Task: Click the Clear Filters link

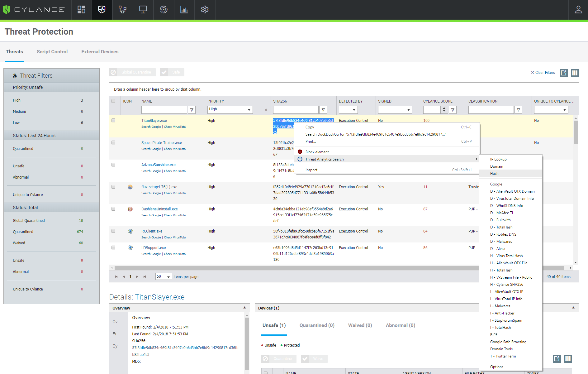Action: pyautogui.click(x=543, y=73)
